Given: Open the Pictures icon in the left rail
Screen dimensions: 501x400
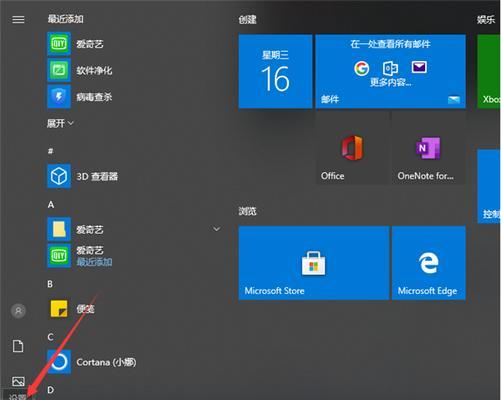Looking at the screenshot, I should (18, 381).
